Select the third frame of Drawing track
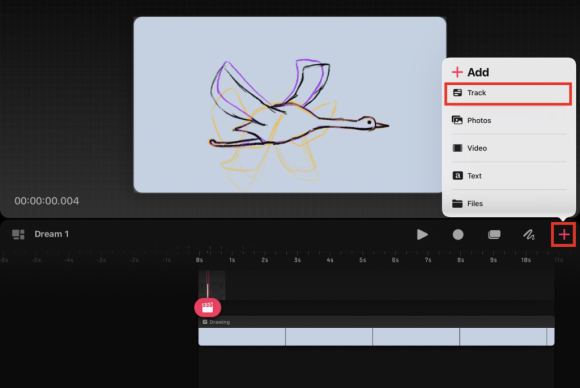Image resolution: width=580 pixels, height=388 pixels. point(416,337)
